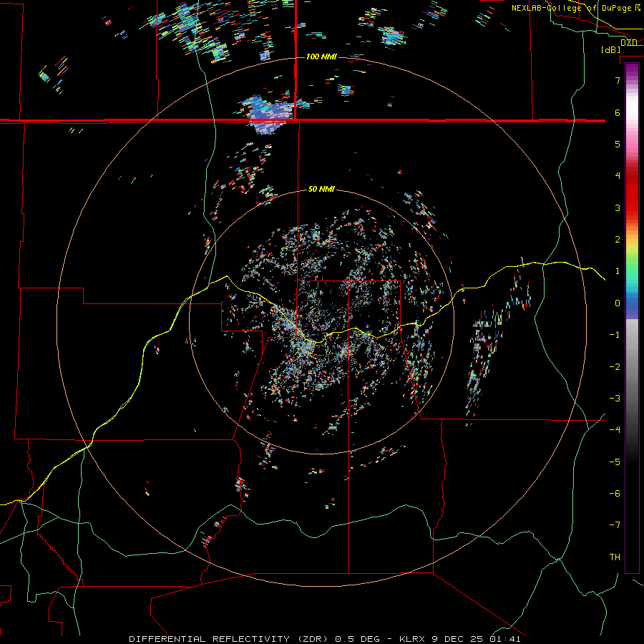Click the "DIFFERENTIAL REFLECTIVITY (ZDR)" caption text
Screen dimensions: 644x644
(229, 639)
